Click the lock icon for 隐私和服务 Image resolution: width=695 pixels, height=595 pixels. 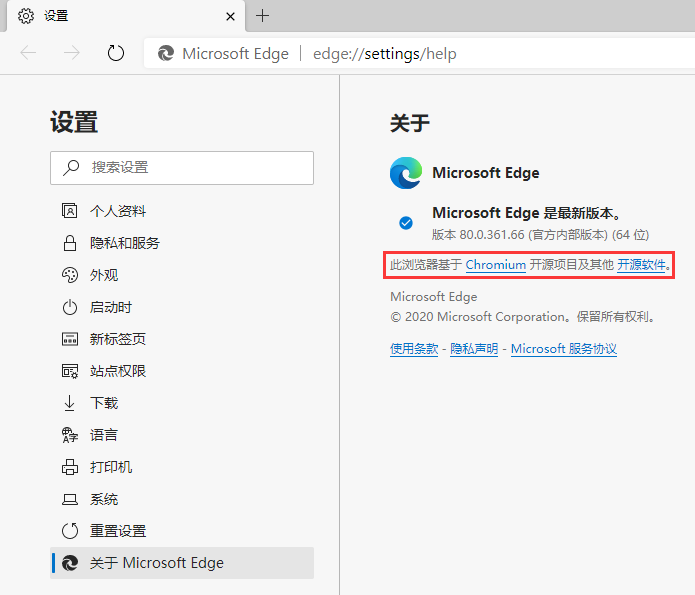(x=70, y=243)
